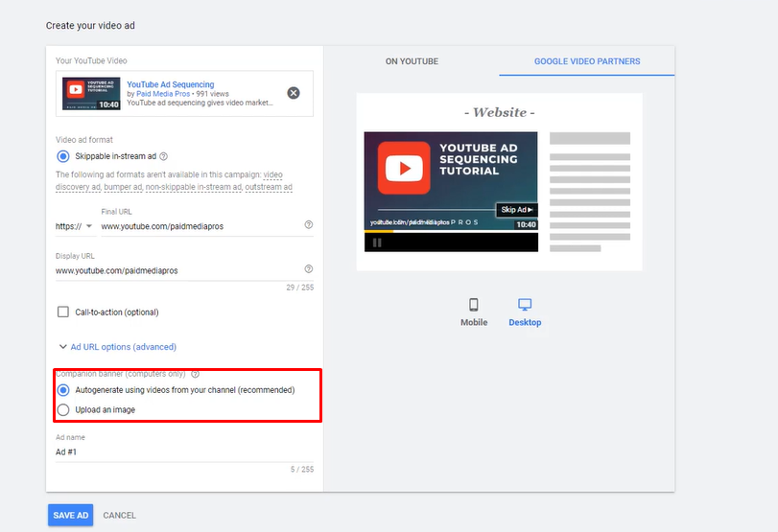Viewport: 778px width, 532px height.
Task: Open help for Skippable in-stream ad
Action: click(x=164, y=156)
